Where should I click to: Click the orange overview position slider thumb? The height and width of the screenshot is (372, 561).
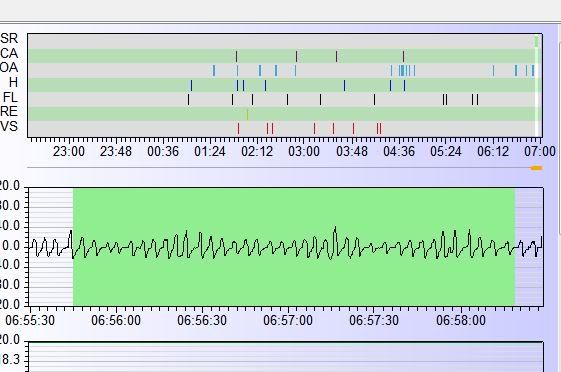[x=536, y=168]
